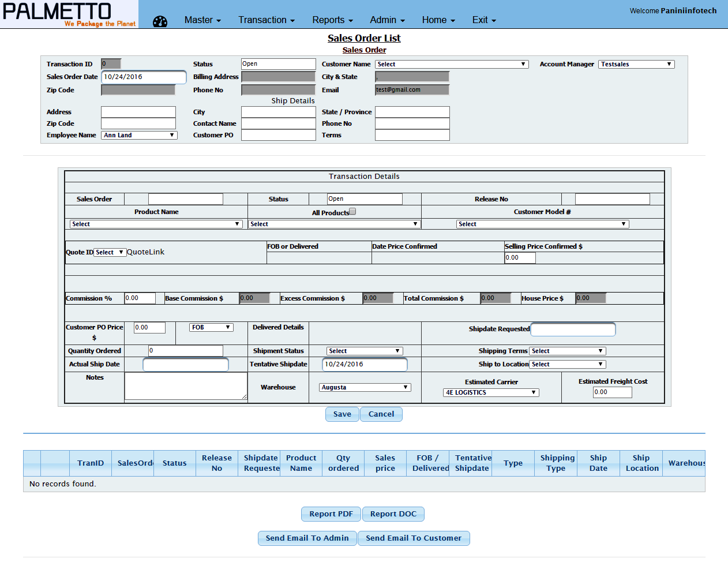Click the Notes text area
The width and height of the screenshot is (728, 562).
coord(186,386)
